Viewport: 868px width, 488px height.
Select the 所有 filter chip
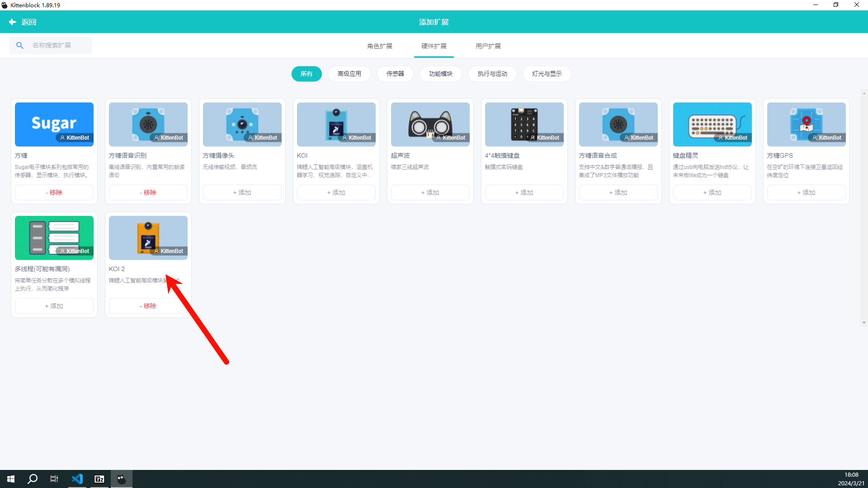pyautogui.click(x=307, y=74)
